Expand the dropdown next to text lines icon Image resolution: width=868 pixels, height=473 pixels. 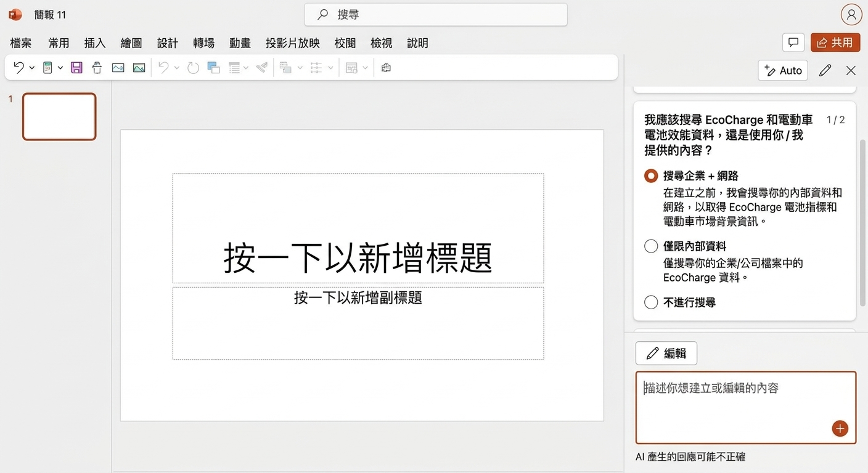[x=246, y=68]
